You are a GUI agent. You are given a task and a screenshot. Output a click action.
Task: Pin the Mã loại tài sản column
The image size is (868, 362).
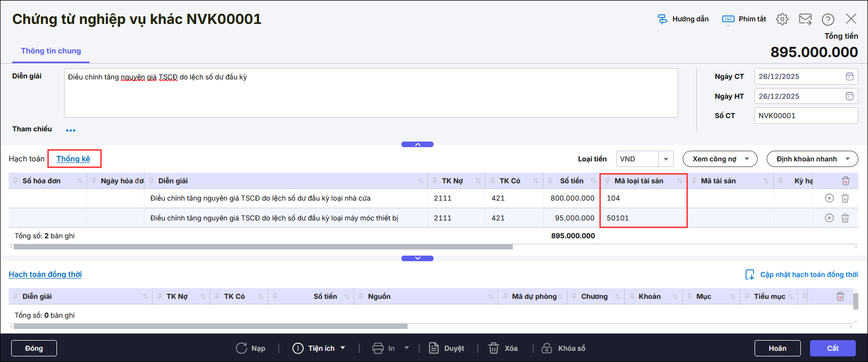(607, 181)
